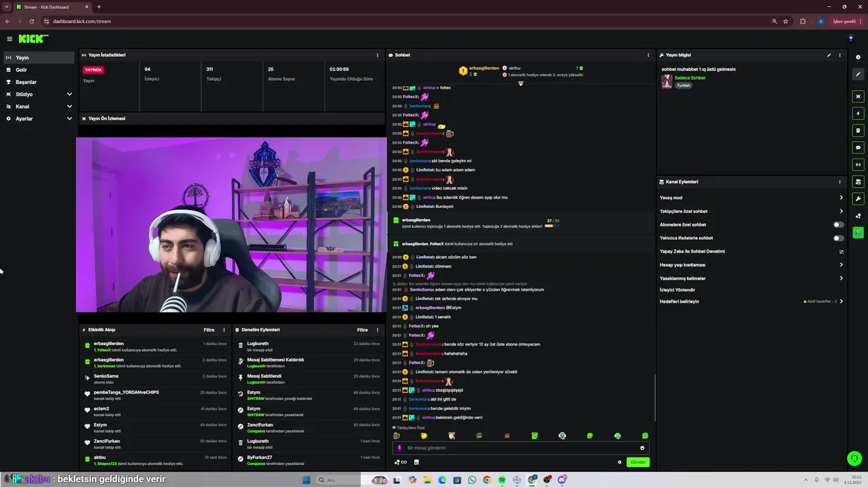Click the chat panel scrollbar
Screen dimensions: 868x488
[x=654, y=397]
